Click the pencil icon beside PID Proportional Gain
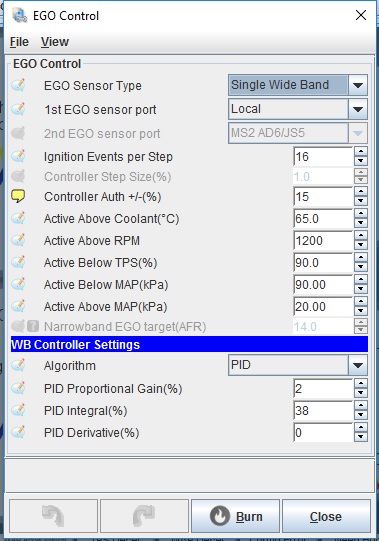Screen dimensions: 379x541 coord(18,388)
